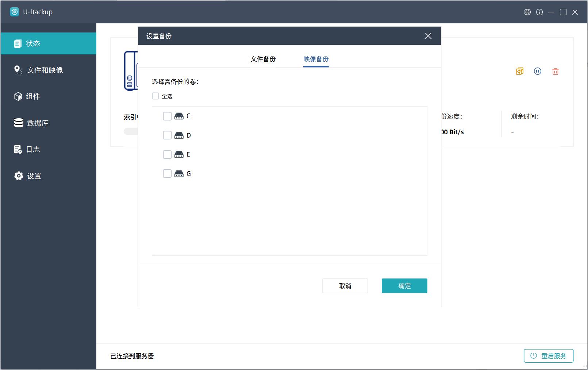Viewport: 588px width, 370px height.
Task: Select the volume E checkbox
Action: pos(167,154)
